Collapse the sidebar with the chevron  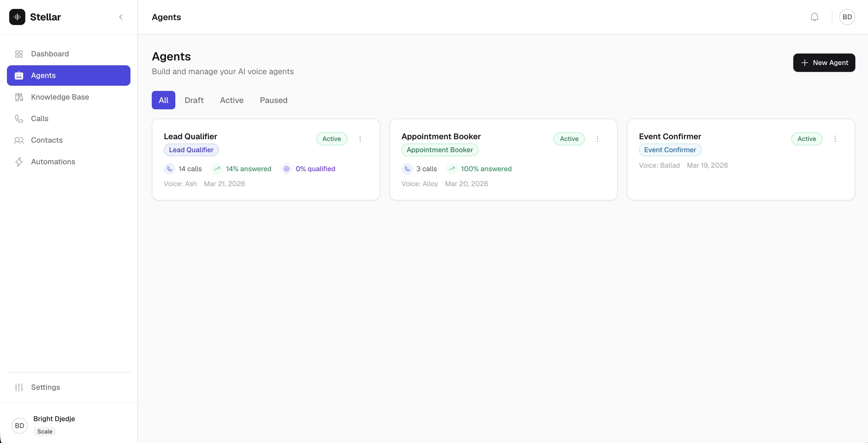(x=121, y=17)
